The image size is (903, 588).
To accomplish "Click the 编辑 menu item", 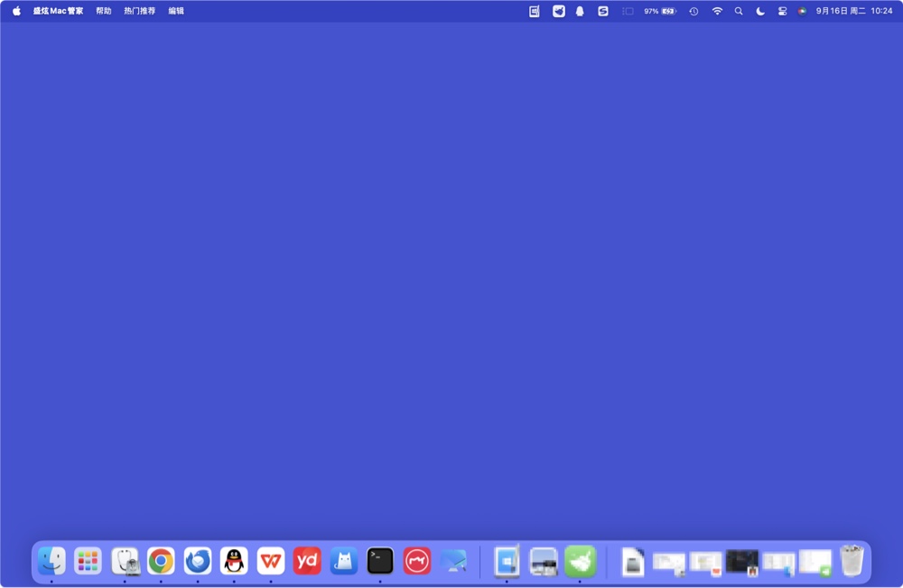I will [x=176, y=11].
